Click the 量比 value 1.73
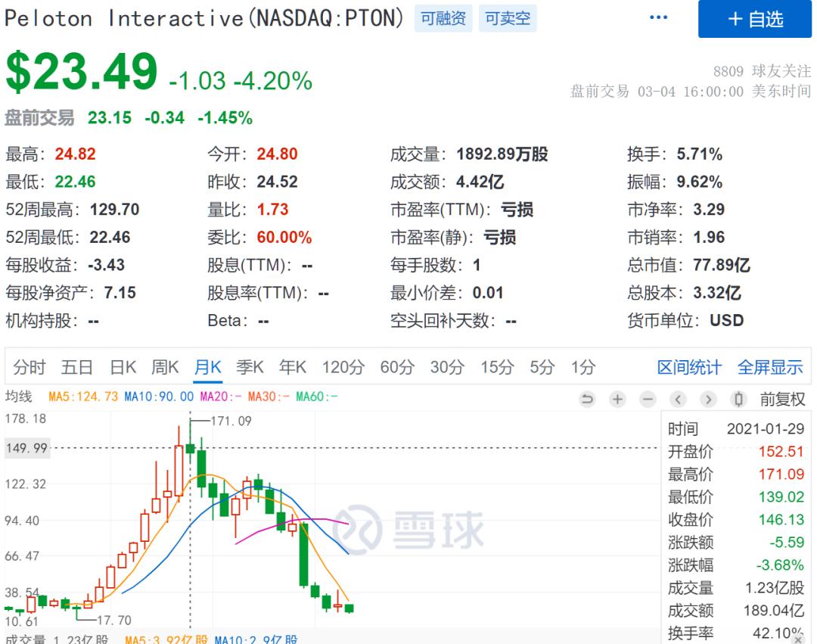Viewport: 817px width, 644px height. click(272, 210)
